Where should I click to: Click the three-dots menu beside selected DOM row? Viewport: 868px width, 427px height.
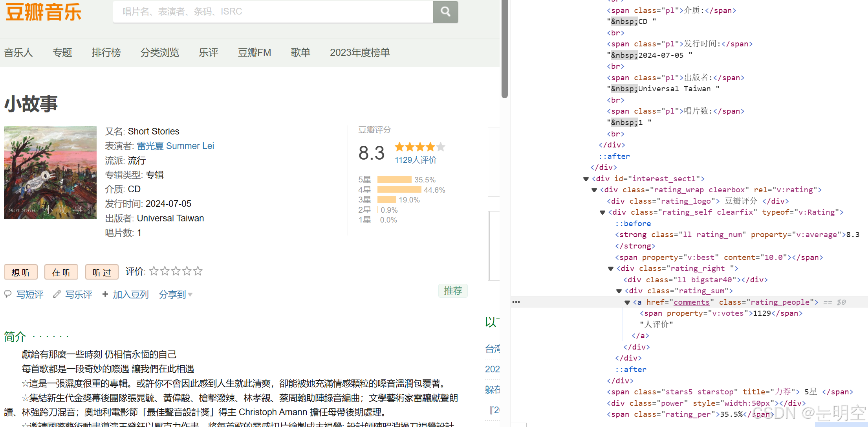516,302
